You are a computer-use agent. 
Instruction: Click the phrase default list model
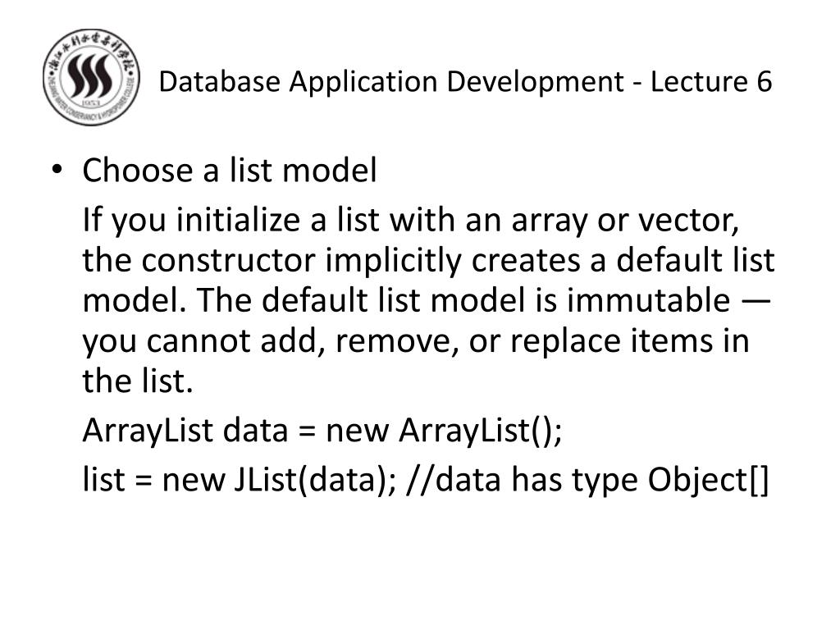click(x=394, y=300)
